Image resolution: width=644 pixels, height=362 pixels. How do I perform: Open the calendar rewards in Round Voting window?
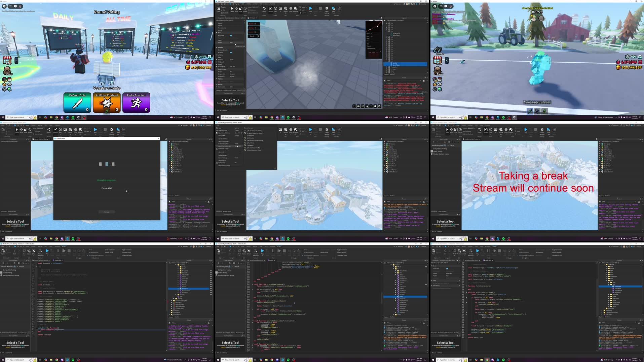[9, 79]
